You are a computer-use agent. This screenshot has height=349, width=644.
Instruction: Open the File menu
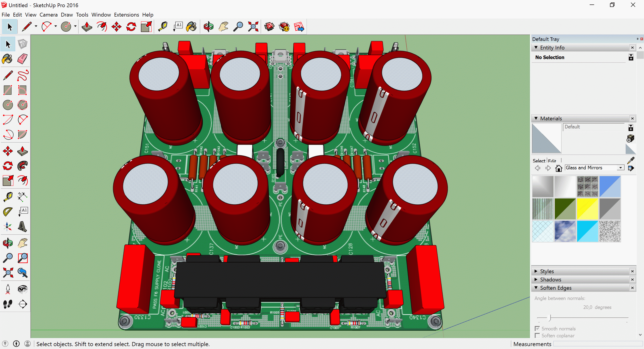pyautogui.click(x=6, y=15)
